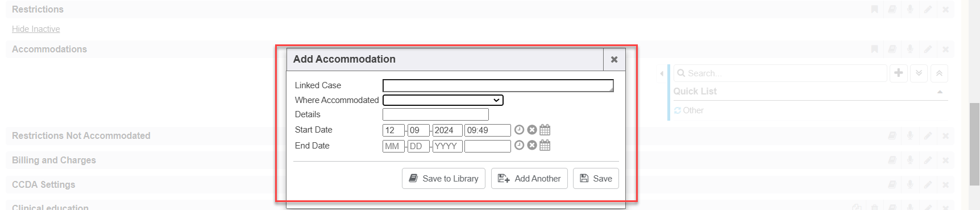
Task: Collapse all with the double-up chevron icon
Action: pos(939,73)
